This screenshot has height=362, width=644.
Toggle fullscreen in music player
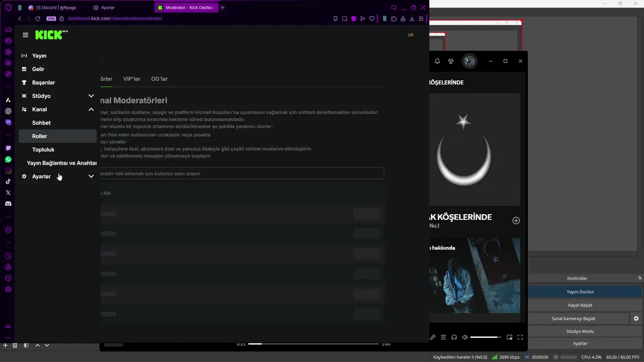coord(520,337)
